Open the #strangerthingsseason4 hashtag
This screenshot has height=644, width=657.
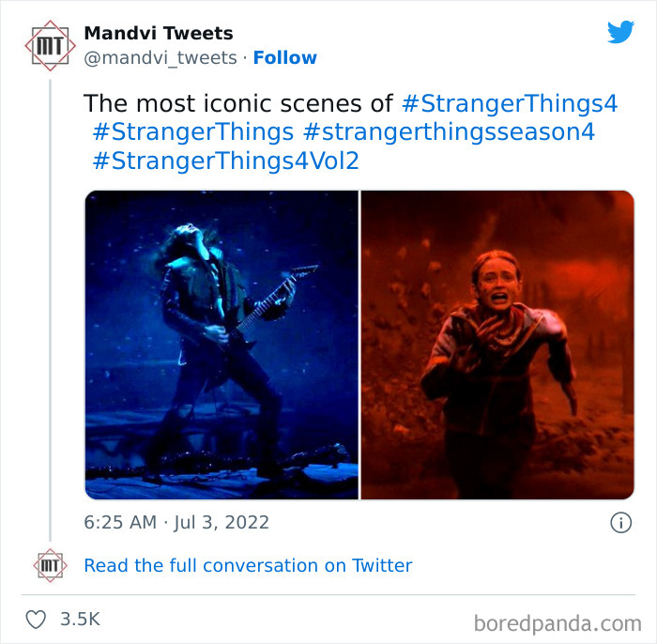(x=449, y=132)
